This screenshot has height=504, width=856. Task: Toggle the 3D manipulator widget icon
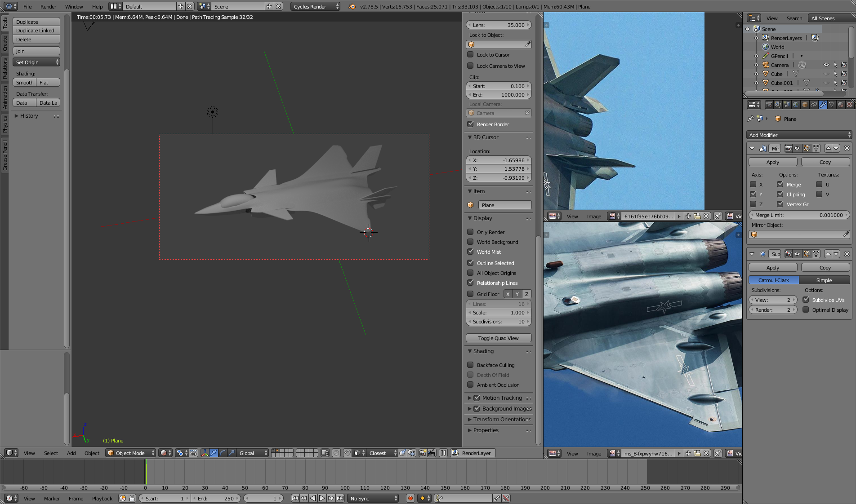[x=205, y=453]
